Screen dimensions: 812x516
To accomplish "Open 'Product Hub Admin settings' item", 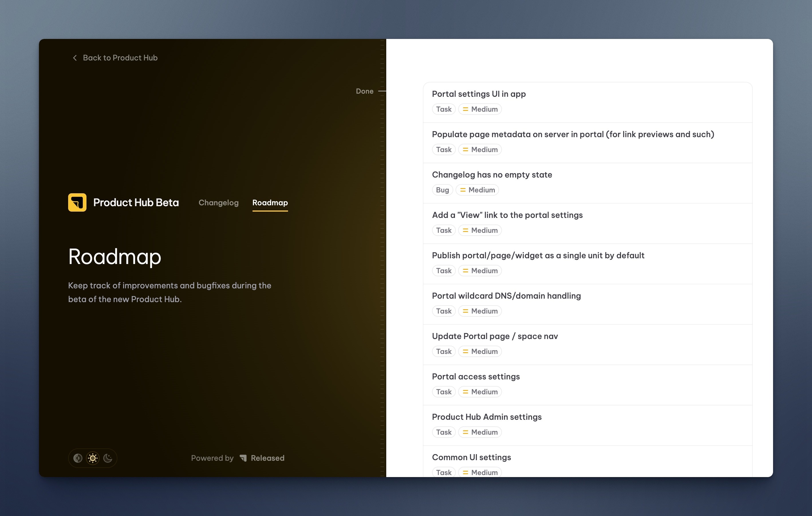I will [588, 425].
